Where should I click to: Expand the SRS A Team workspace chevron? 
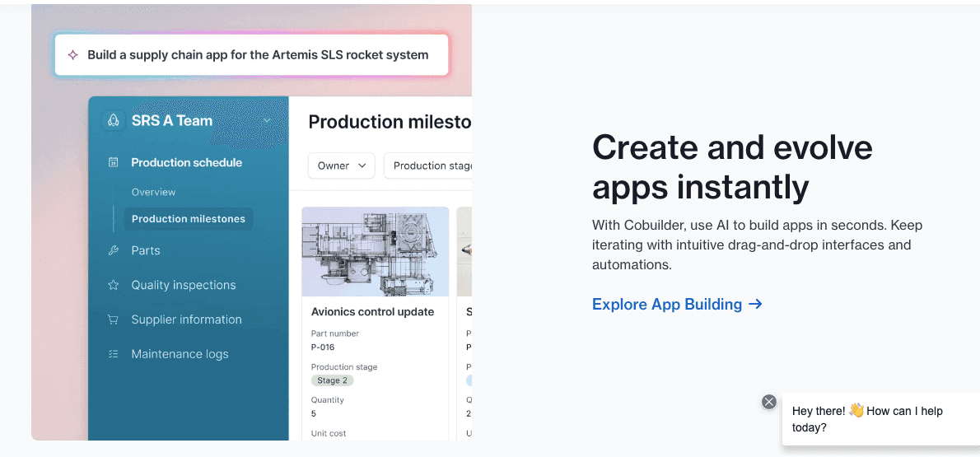(x=267, y=121)
